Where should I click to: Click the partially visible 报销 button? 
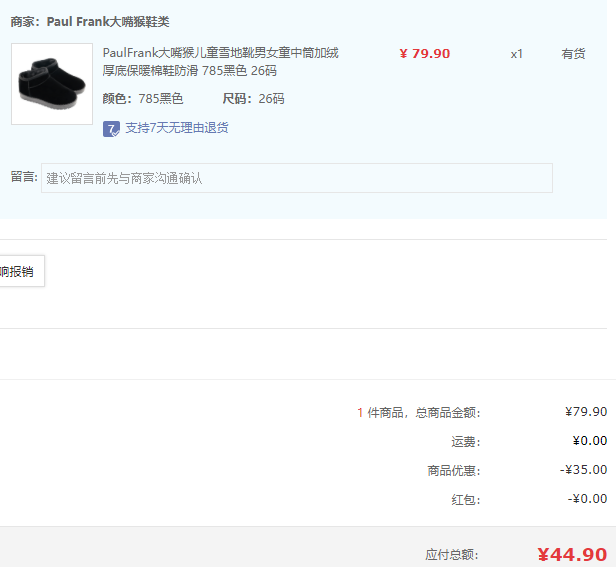point(18,271)
